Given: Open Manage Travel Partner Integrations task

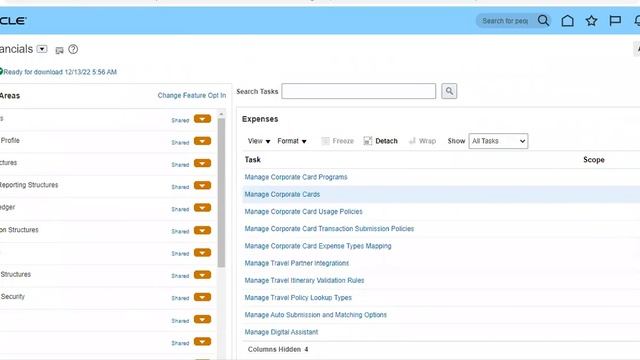Looking at the screenshot, I should [x=297, y=263].
